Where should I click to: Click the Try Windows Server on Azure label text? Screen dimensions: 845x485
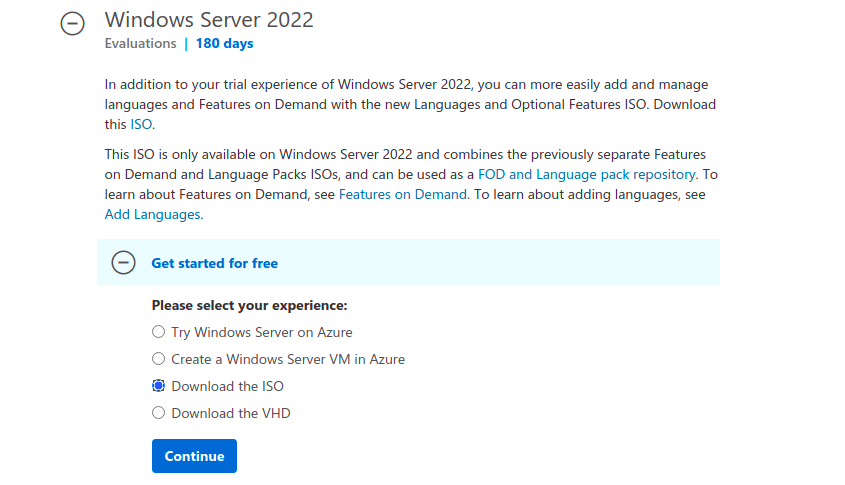point(261,332)
